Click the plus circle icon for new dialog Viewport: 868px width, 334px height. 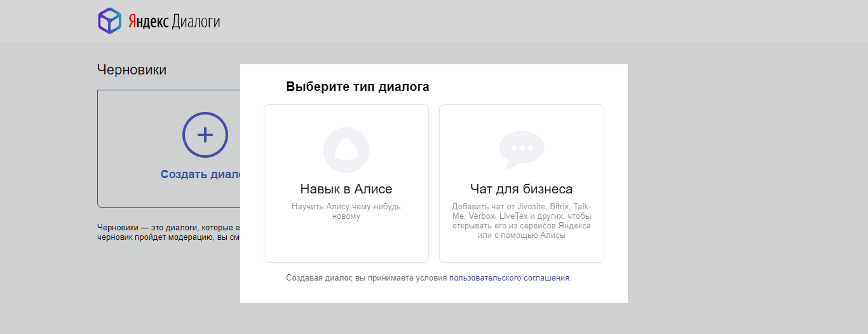tap(205, 135)
